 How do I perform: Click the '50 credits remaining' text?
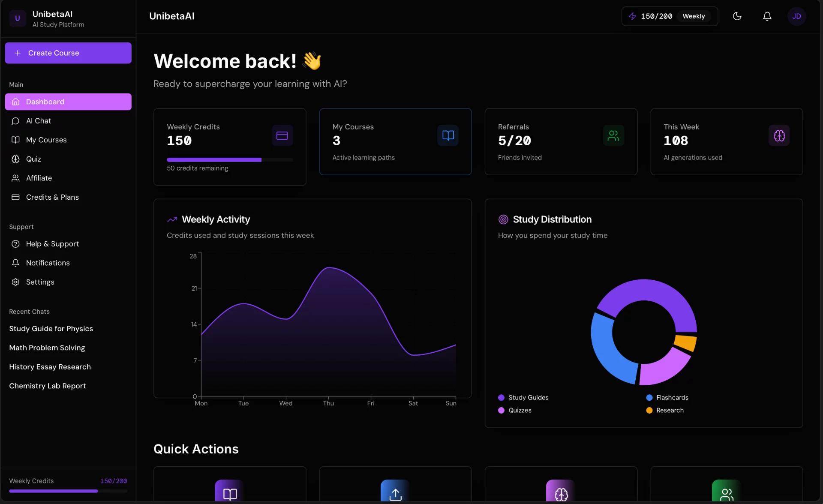[197, 168]
